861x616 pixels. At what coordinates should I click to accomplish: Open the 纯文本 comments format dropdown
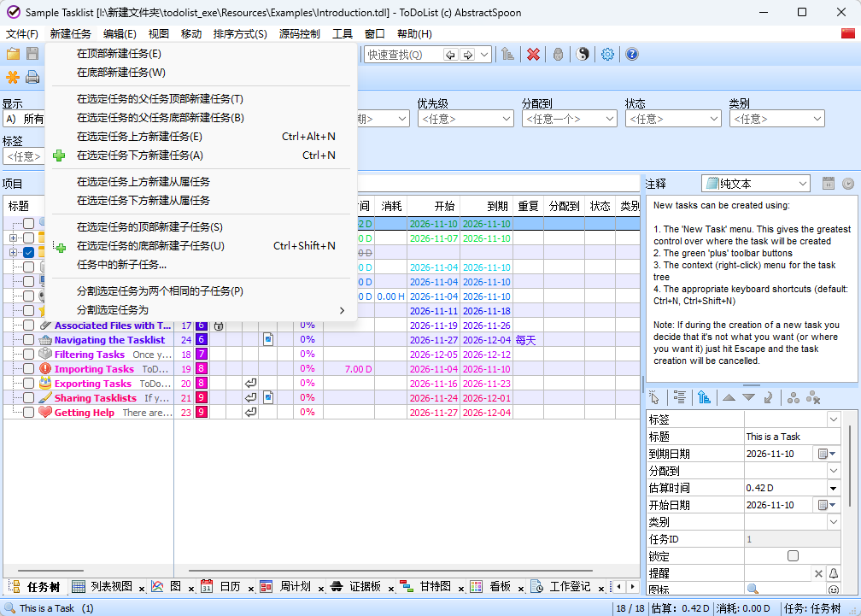coord(756,184)
